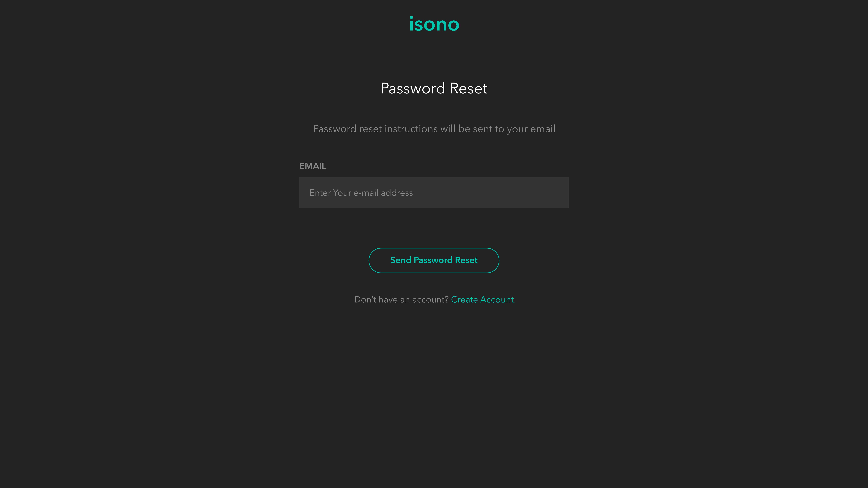Submit the password reset request
Viewport: 868px width, 488px height.
click(x=434, y=260)
